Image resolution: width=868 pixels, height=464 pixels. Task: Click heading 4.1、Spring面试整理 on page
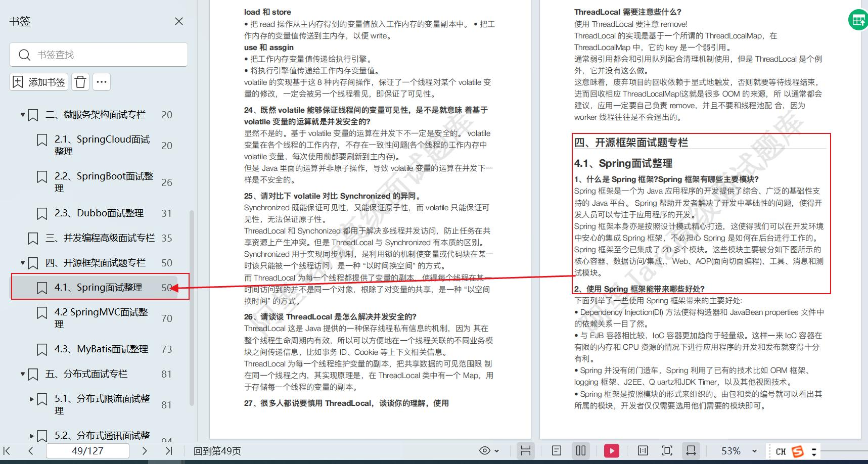pos(623,163)
